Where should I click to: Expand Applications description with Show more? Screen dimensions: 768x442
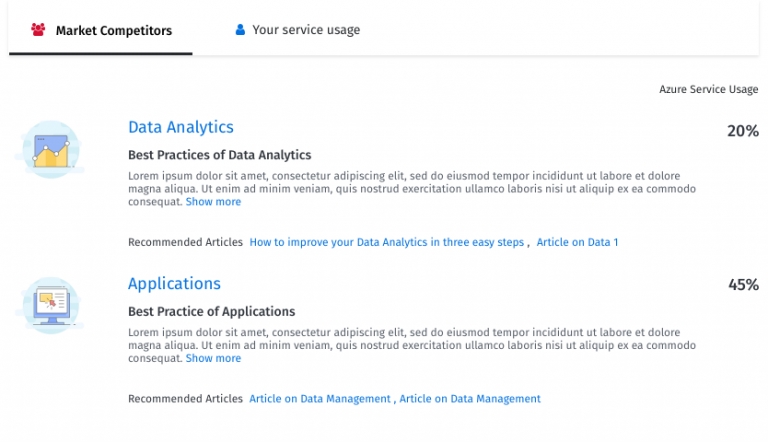pos(213,358)
